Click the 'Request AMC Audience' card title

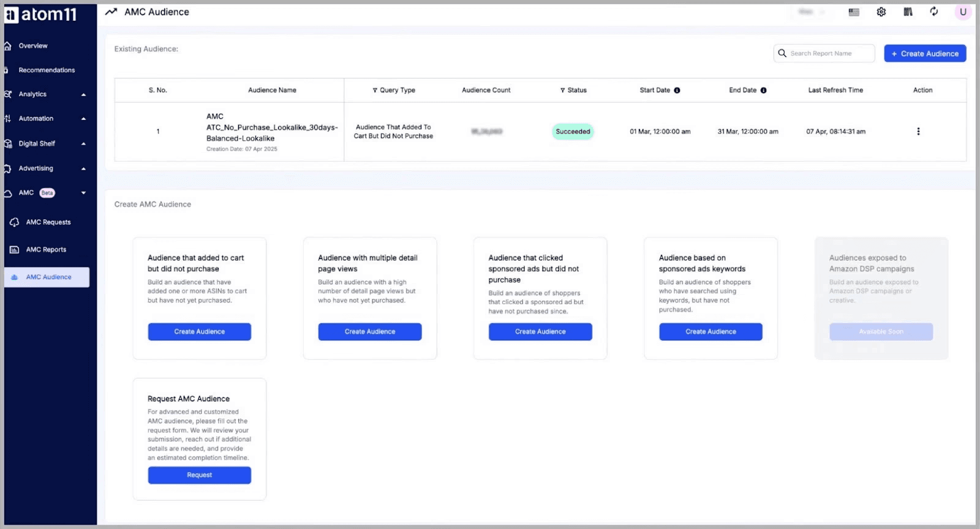[189, 399]
